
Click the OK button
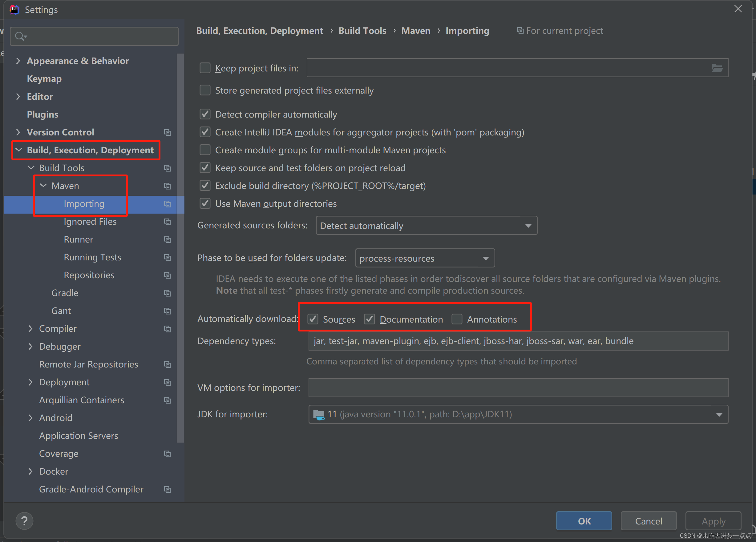[584, 521]
